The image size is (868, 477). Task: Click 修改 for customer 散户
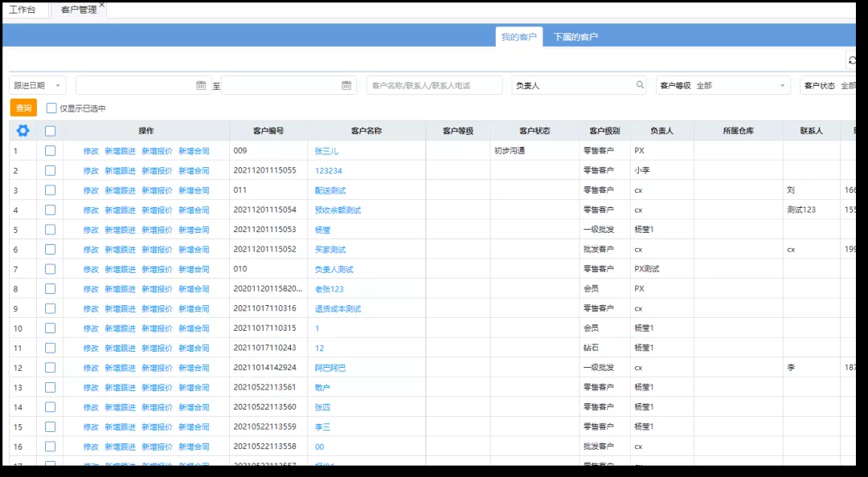pyautogui.click(x=91, y=387)
